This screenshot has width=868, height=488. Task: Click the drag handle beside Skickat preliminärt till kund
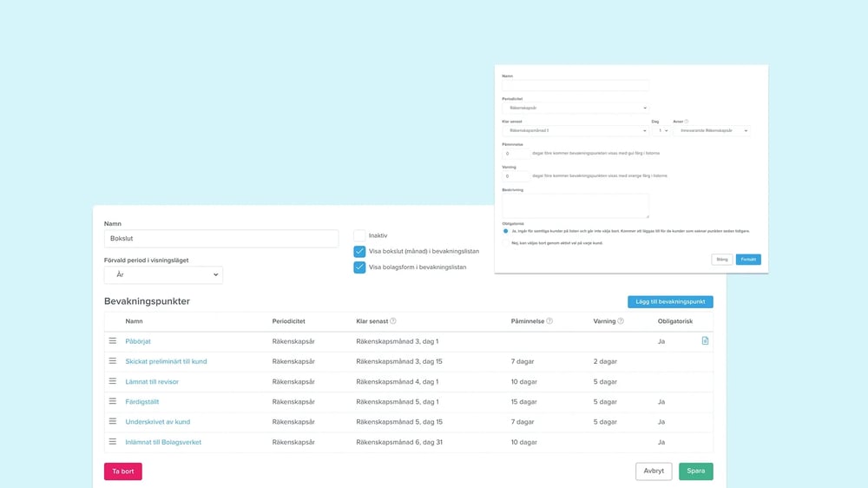112,361
